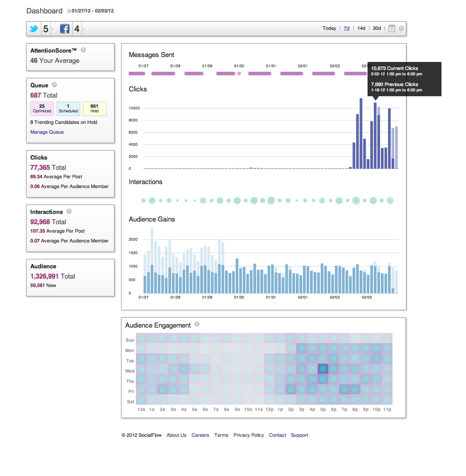
Task: Open the Privacy Policy footer link
Action: pyautogui.click(x=249, y=435)
